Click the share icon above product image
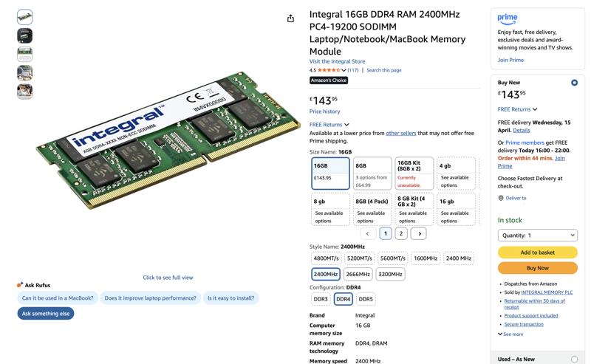This screenshot has width=591, height=364. (x=290, y=18)
